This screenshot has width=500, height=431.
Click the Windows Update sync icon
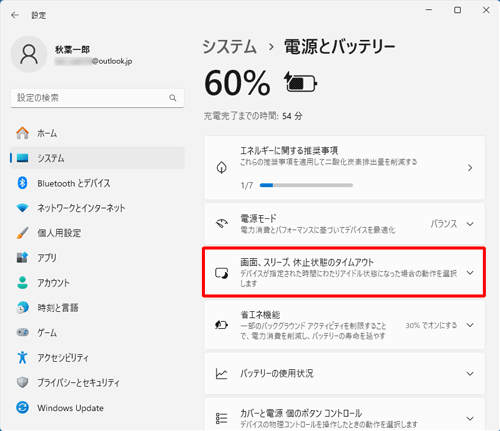22,407
